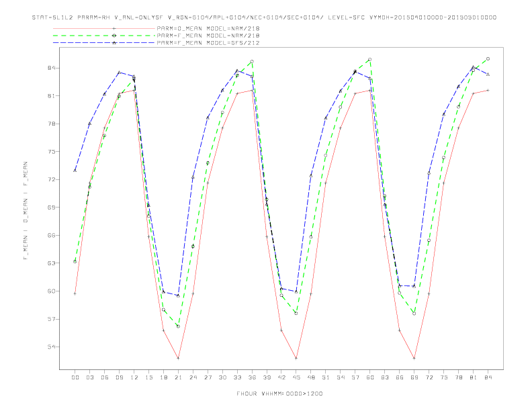Screen dimensions: 532x411
Task: Click y-axis tick label 72
Action: [x=51, y=179]
